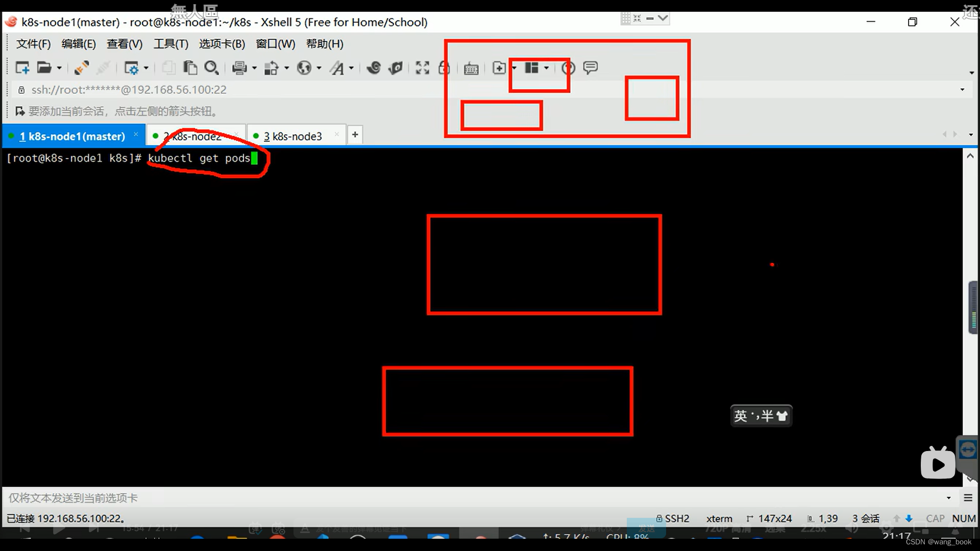
Task: Click the 3 会话 status entry
Action: pos(866,518)
